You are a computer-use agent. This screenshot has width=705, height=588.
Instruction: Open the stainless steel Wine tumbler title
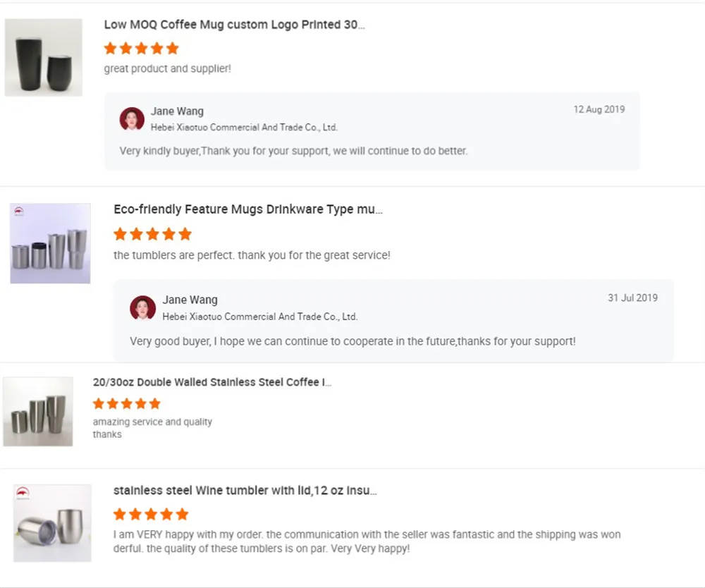[x=245, y=490]
